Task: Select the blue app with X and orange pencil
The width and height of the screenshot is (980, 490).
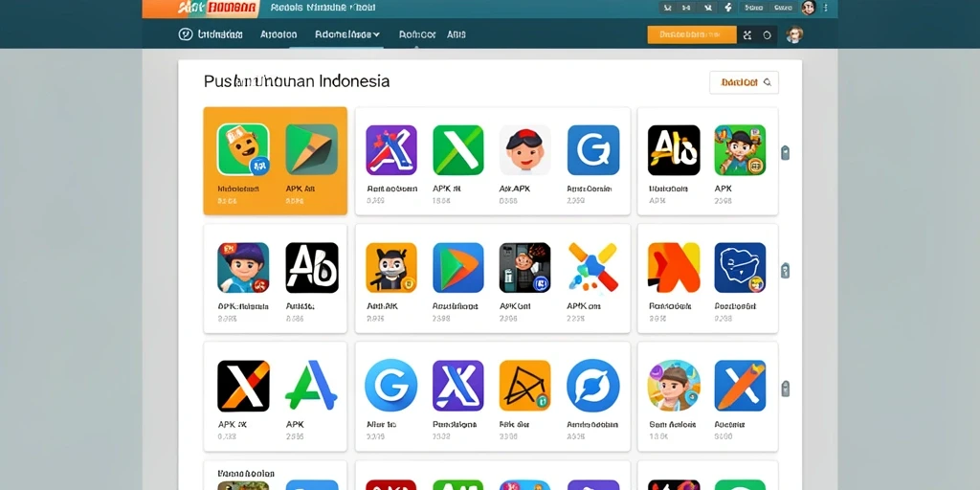Action: 740,386
